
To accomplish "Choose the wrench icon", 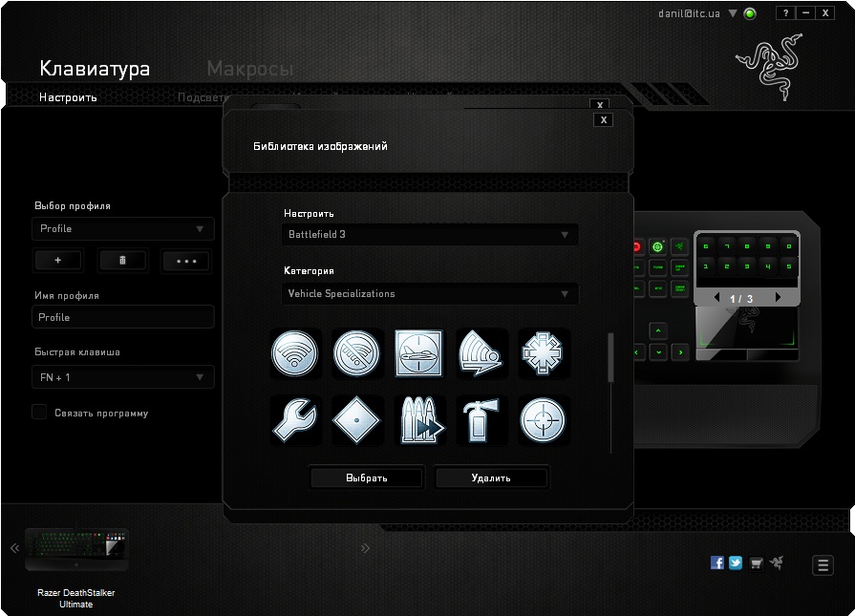I will coord(295,420).
